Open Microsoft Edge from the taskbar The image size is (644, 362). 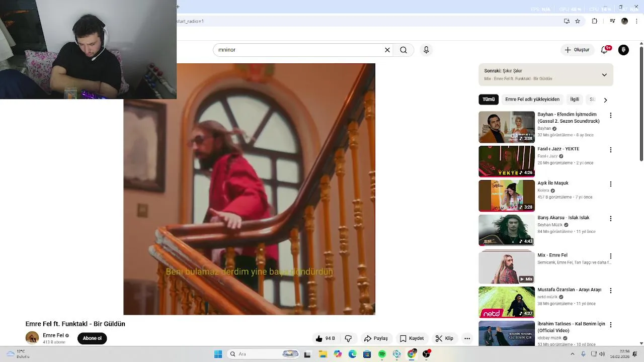click(352, 354)
